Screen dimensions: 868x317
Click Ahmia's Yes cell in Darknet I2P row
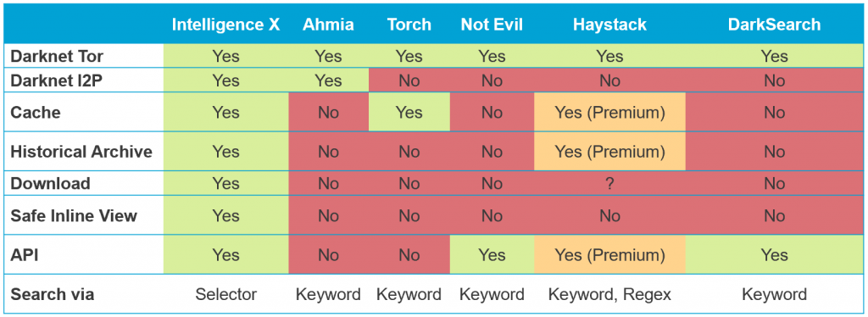328,81
